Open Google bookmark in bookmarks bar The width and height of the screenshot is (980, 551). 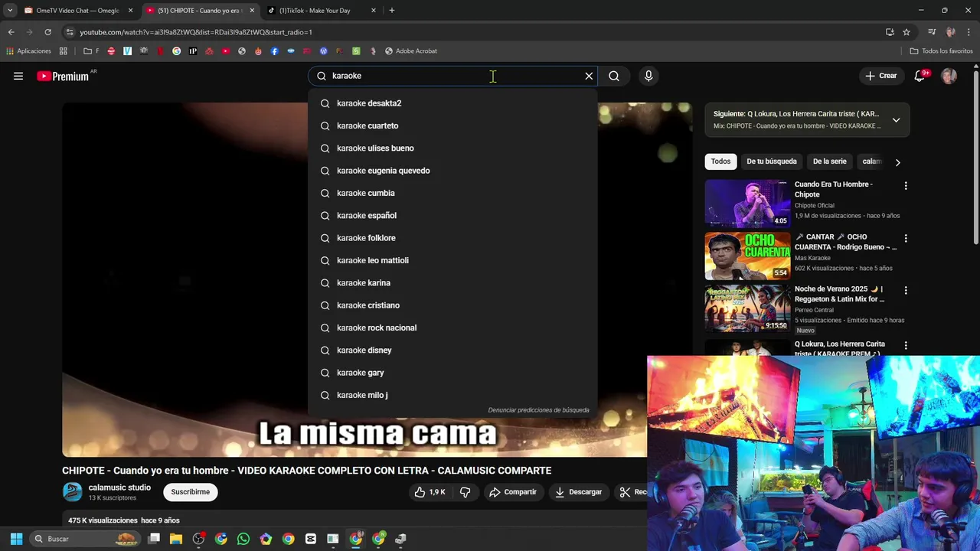177,51
